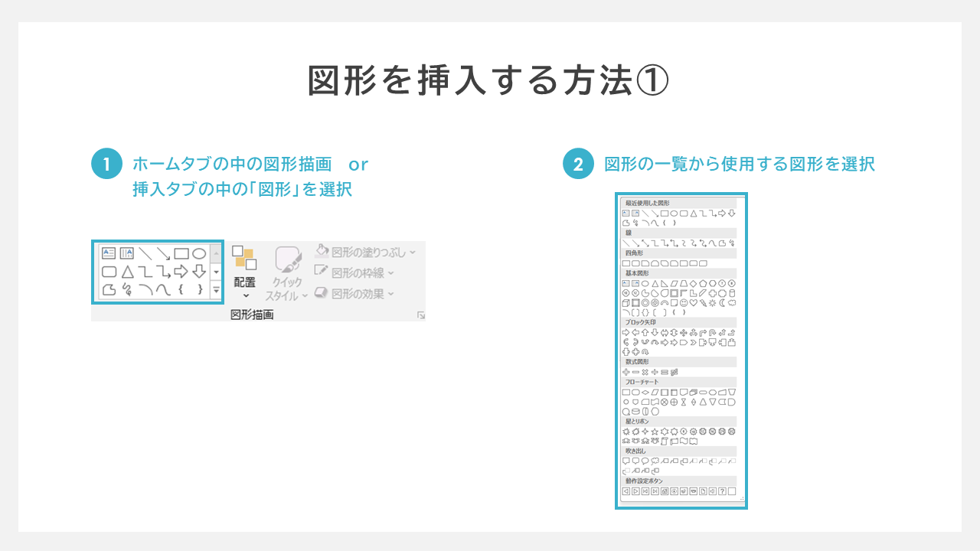Click the gallery scroll-up arrow
The width and height of the screenshot is (980, 551).
coord(216,253)
